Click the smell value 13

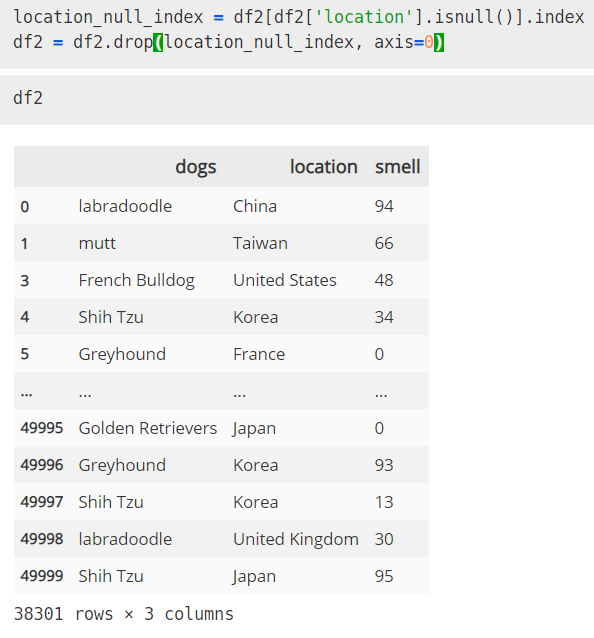[x=384, y=502]
